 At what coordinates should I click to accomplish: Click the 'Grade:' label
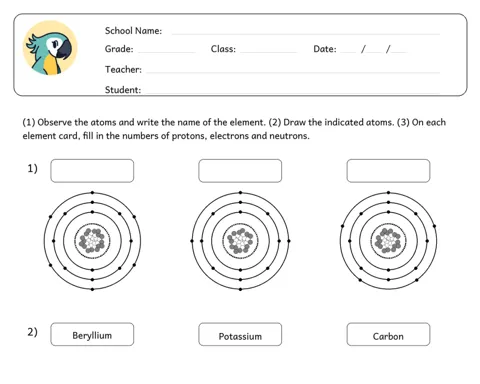[119, 49]
